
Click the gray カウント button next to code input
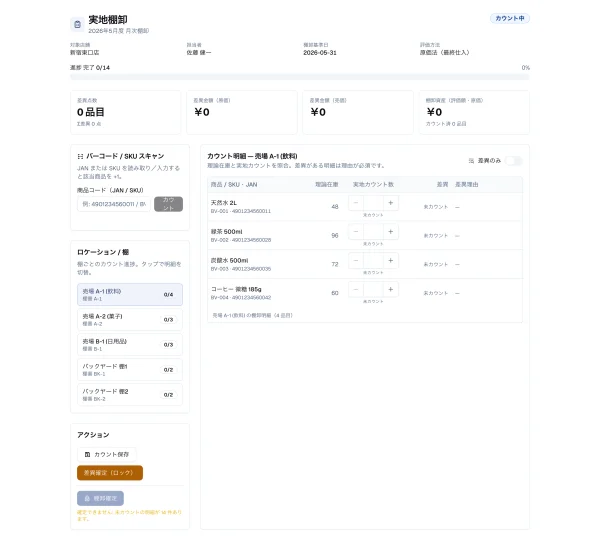coord(168,204)
